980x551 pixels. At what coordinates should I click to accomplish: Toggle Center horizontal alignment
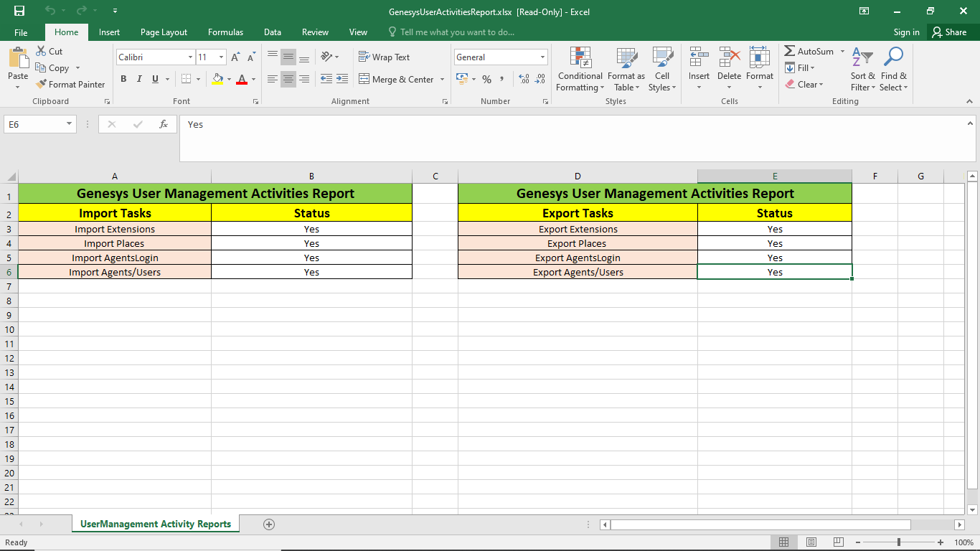(x=288, y=79)
